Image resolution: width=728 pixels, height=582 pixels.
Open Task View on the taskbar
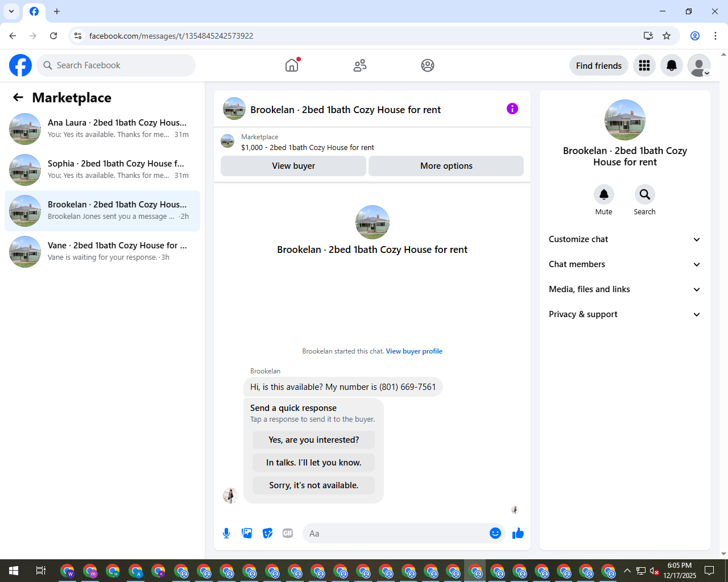41,571
